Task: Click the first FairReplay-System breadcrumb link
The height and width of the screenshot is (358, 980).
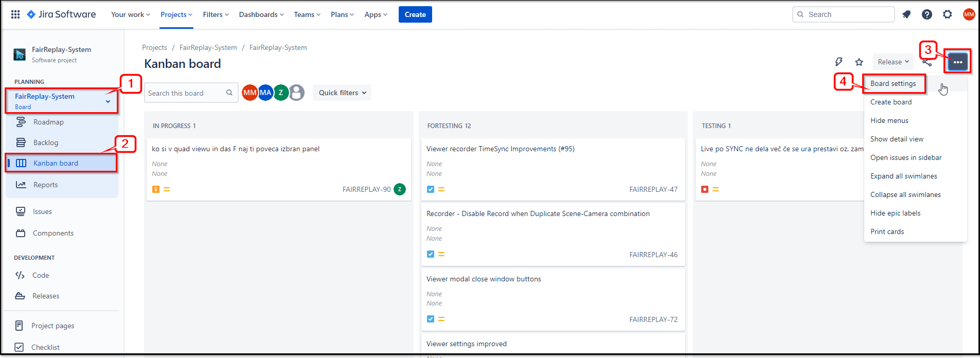Action: [208, 47]
